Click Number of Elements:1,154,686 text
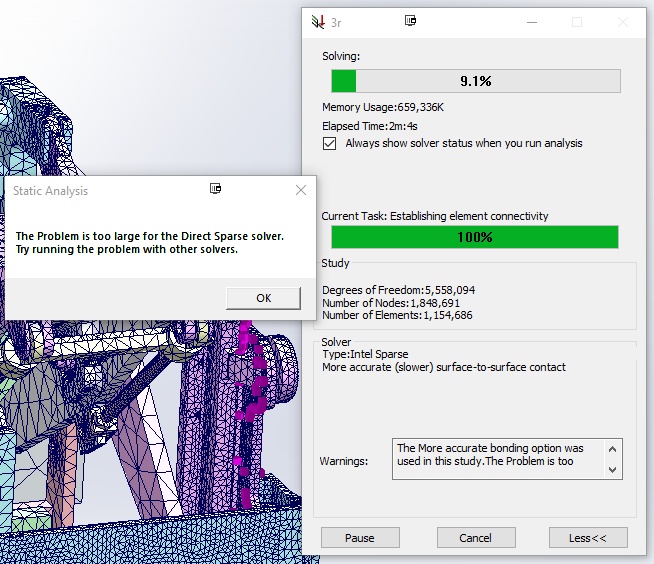 [397, 315]
